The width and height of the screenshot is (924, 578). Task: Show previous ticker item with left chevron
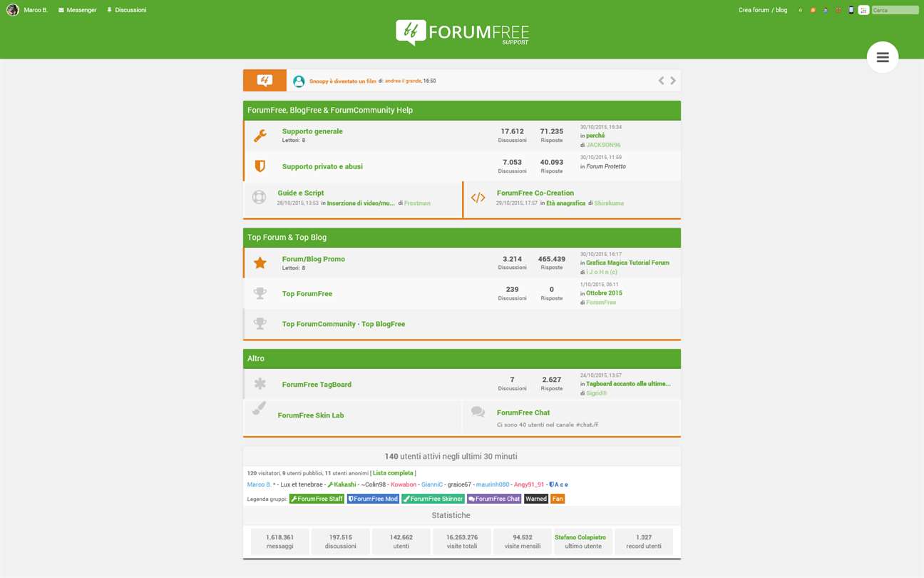tap(661, 81)
